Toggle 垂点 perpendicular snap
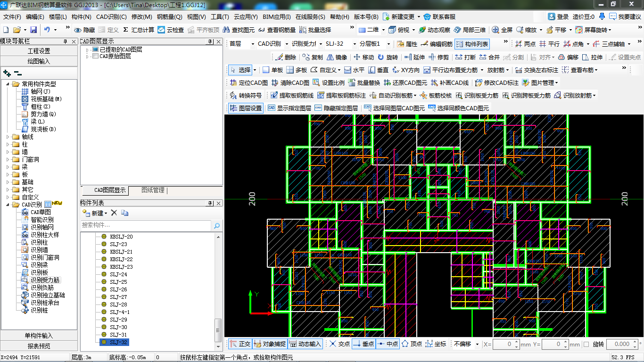 (363, 344)
